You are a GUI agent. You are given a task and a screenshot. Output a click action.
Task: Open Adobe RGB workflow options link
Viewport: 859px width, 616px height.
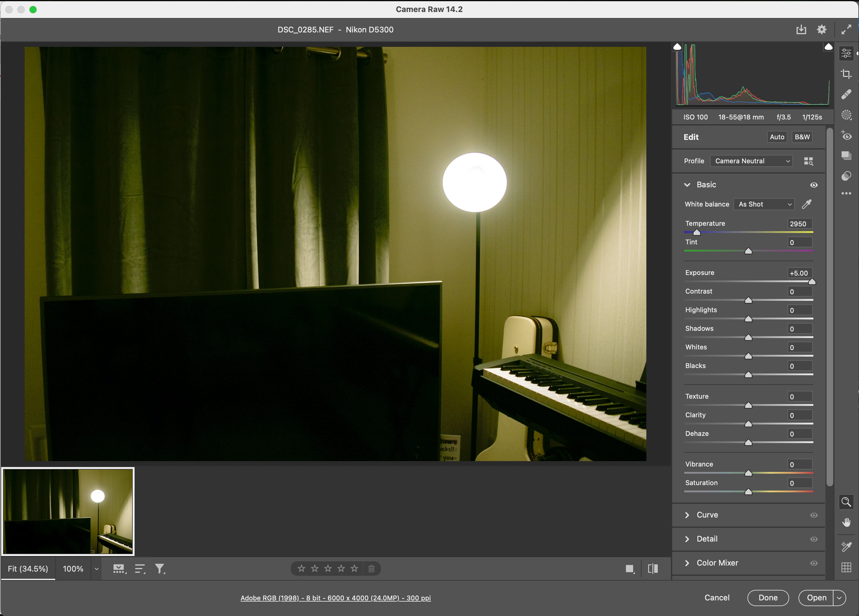point(335,598)
